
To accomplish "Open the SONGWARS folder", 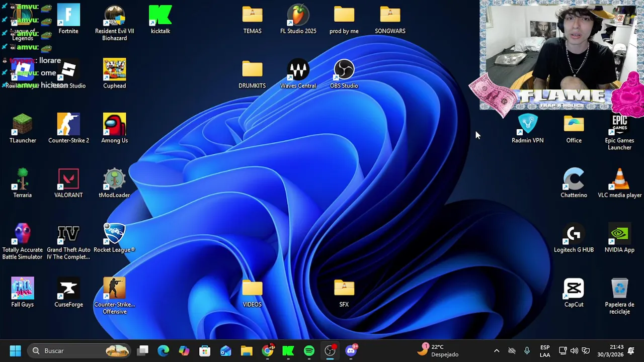I will coord(390,20).
